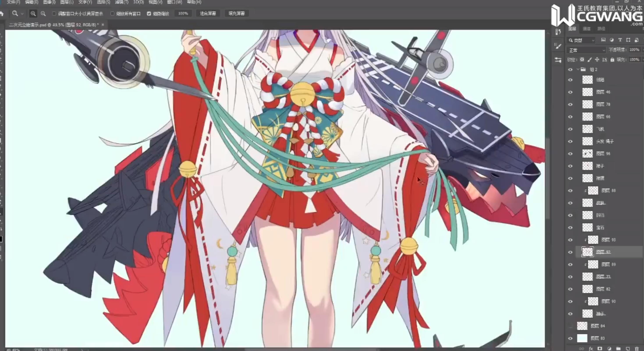This screenshot has width=644, height=351.
Task: Open the 编辑(E) menu
Action: pos(32,2)
